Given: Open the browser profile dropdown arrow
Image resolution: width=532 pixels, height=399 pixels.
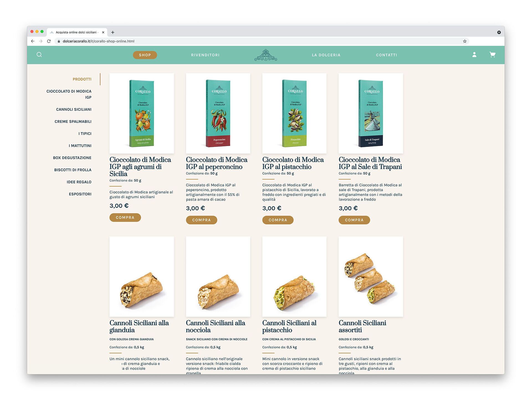Looking at the screenshot, I should (x=499, y=32).
